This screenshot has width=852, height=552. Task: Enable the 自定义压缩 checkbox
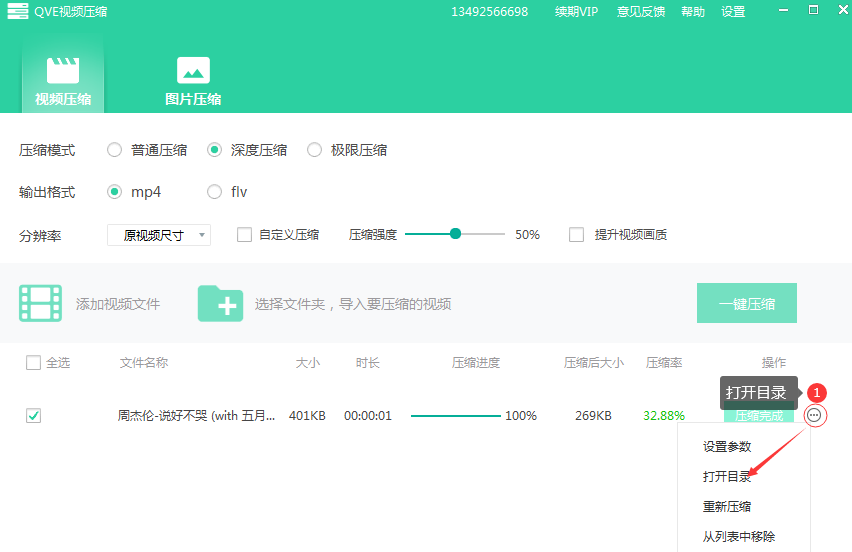click(244, 235)
